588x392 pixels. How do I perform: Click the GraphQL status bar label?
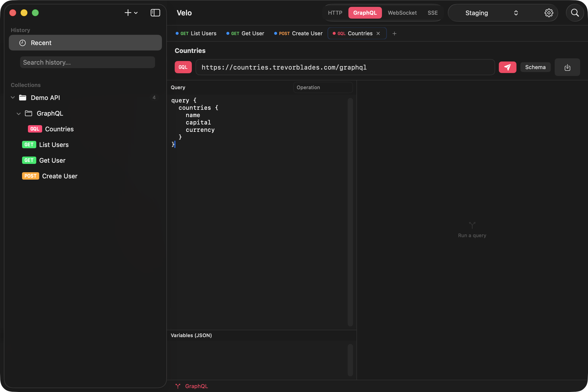(x=196, y=386)
